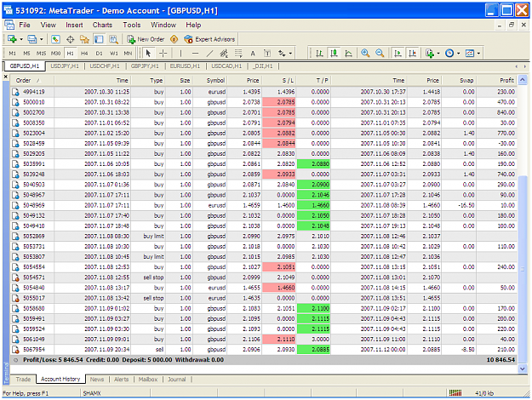Select the Fibonacci retracement tool
The width and height of the screenshot is (532, 400).
238,54
